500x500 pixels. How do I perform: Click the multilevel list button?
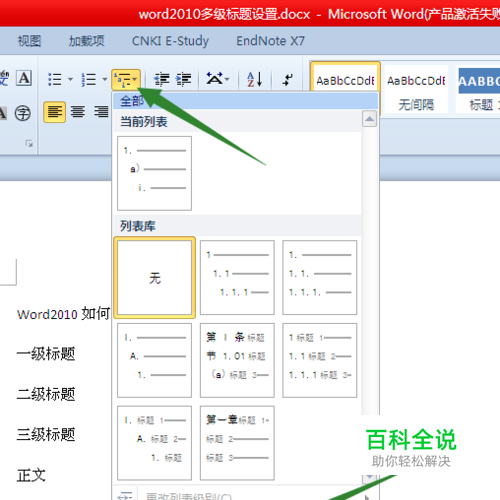tap(126, 80)
